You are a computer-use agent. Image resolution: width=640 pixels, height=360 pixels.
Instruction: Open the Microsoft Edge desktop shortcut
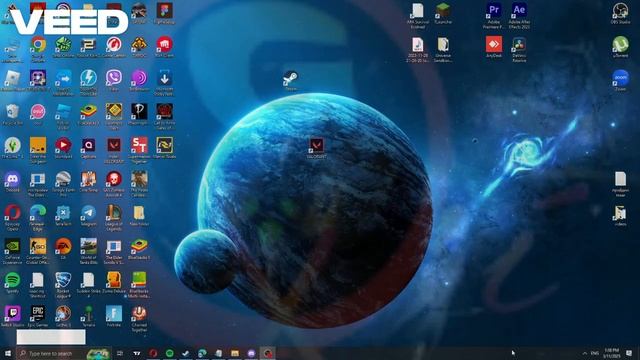[x=38, y=213]
